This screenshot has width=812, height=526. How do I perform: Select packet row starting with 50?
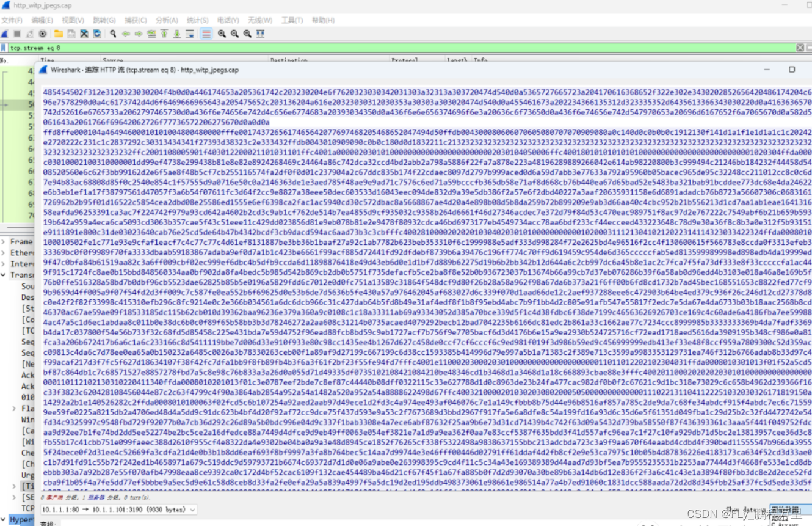(x=18, y=104)
